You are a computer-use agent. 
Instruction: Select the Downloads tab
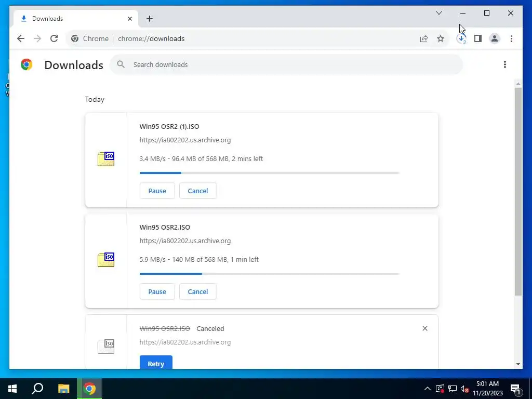click(76, 19)
